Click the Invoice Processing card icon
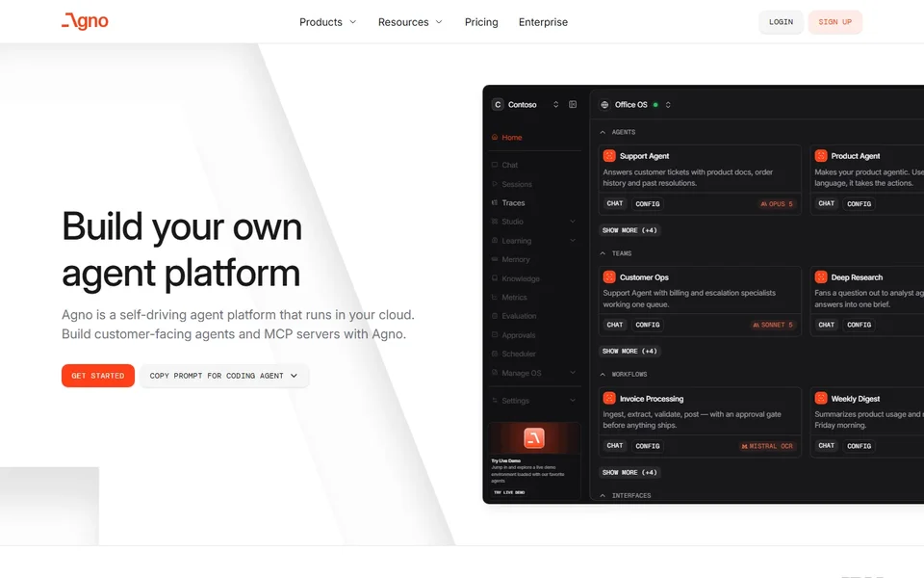Viewport: 924px width, 578px height. [609, 399]
